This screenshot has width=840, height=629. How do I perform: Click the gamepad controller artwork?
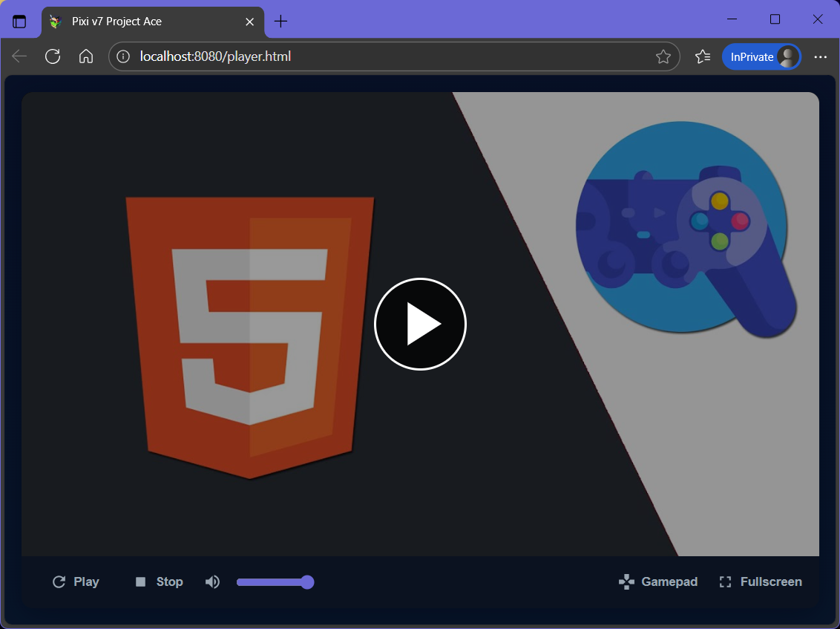tap(686, 229)
